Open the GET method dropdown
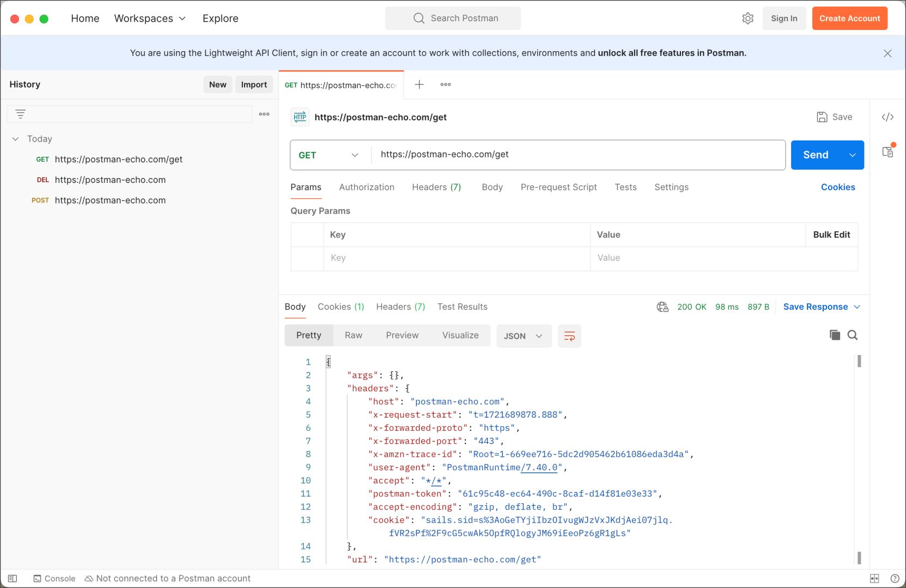This screenshot has width=906, height=588. tap(330, 155)
